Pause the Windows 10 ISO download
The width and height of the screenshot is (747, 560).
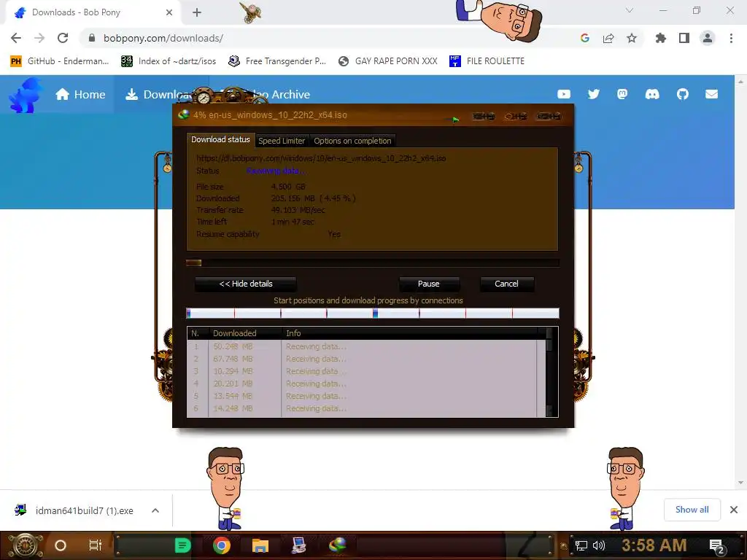point(429,284)
